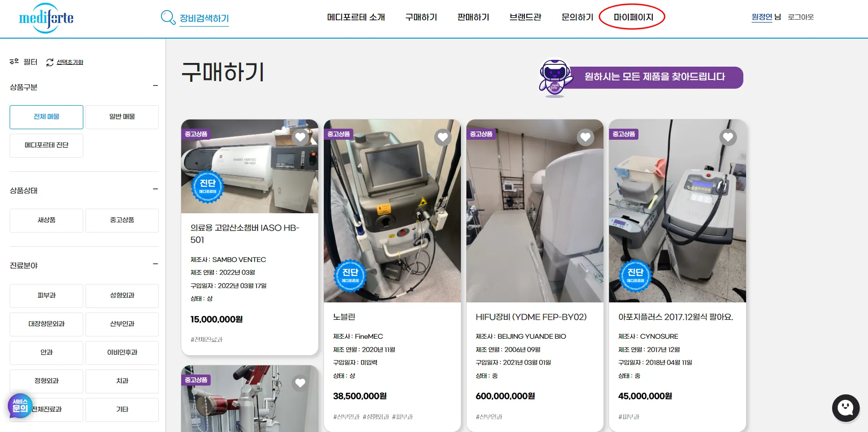
Task: Open the 아포지플러스 device photo
Action: 678,211
